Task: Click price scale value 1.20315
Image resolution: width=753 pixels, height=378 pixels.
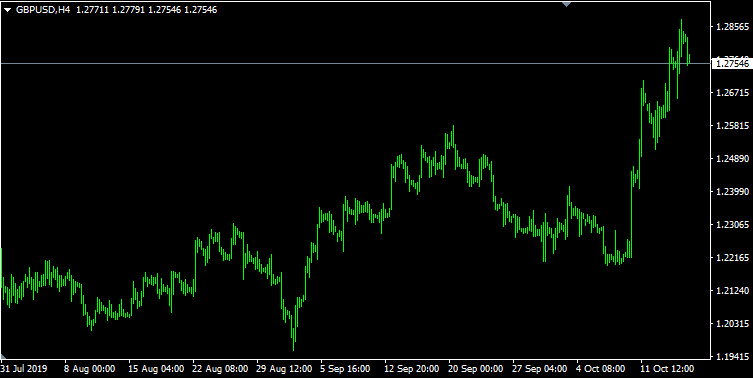Action: 732,324
